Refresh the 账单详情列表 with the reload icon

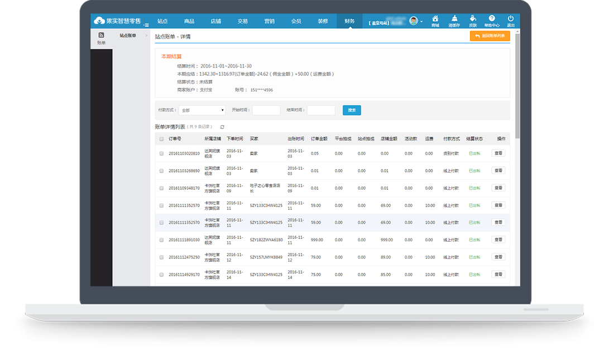click(x=222, y=127)
